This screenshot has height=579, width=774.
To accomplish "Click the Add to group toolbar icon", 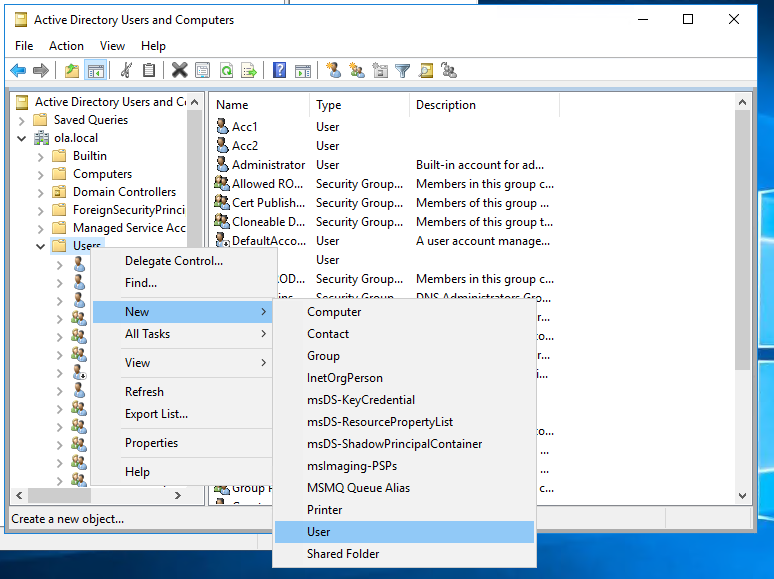I will click(449, 71).
